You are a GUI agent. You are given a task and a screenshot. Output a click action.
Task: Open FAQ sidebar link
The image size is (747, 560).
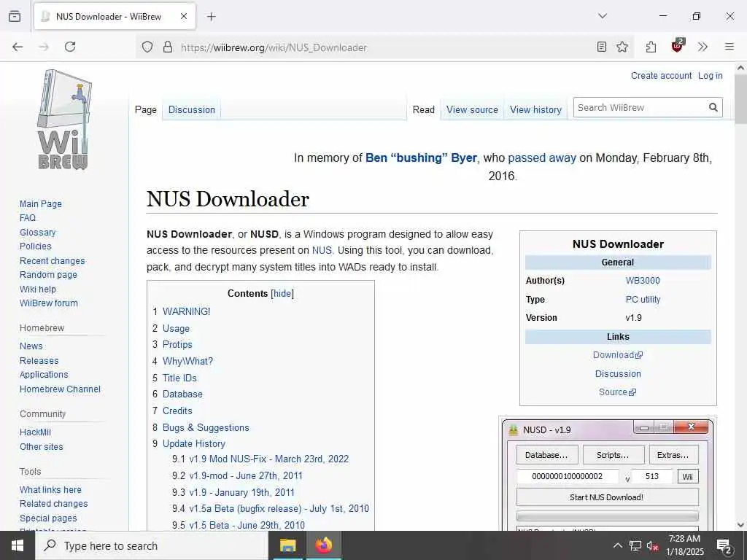pos(28,217)
